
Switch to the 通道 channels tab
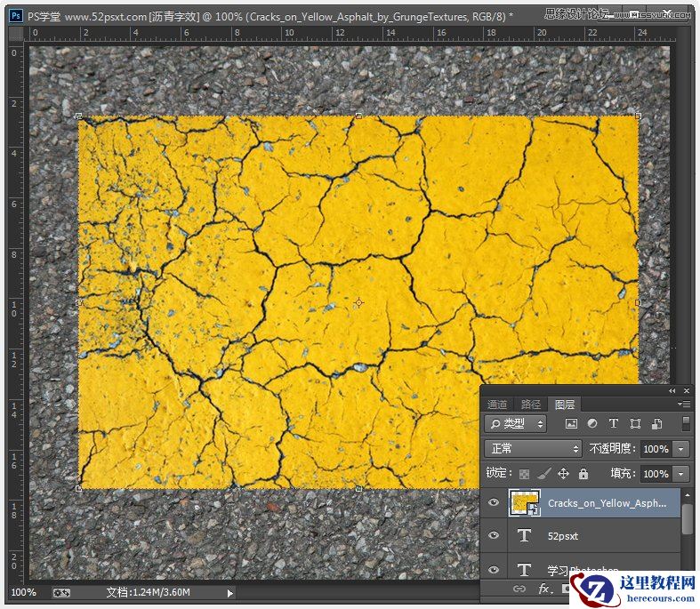(498, 404)
